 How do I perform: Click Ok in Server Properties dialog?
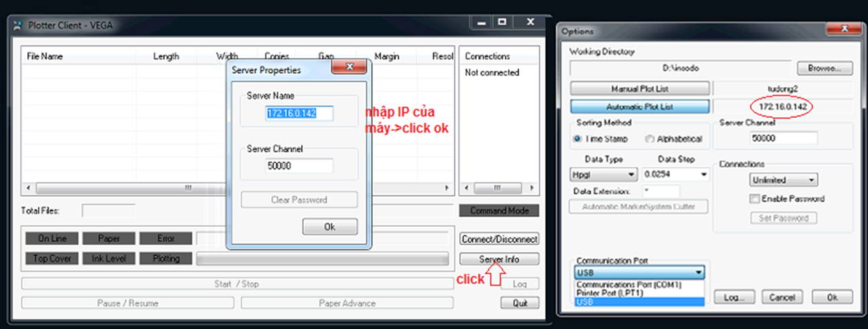point(330,227)
